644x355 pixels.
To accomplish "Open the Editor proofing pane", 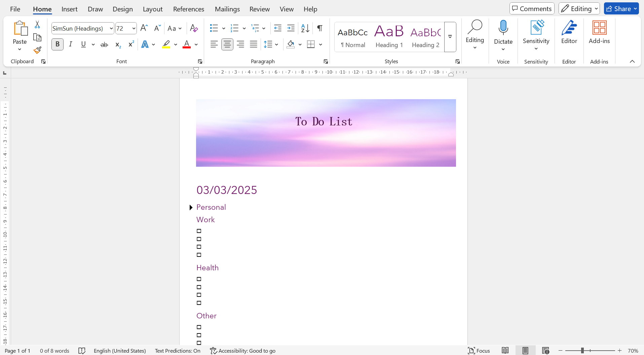I will pos(569,33).
